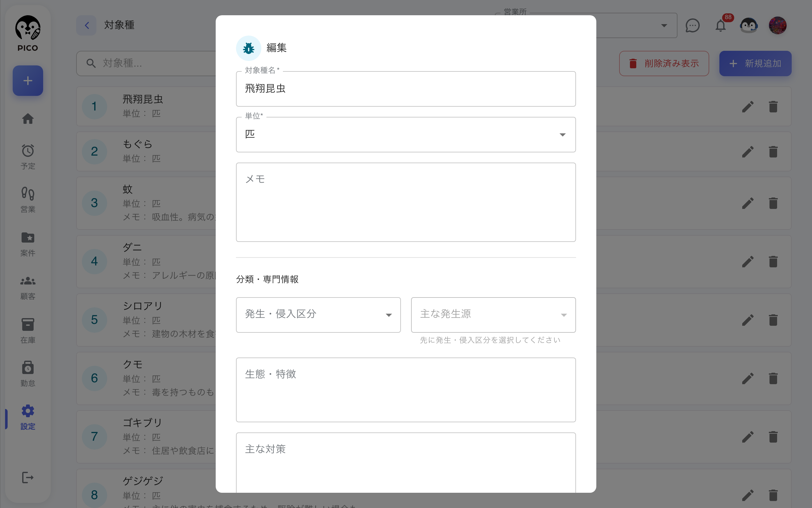Open 顧客 customers from the sidebar
812x508 pixels.
tap(28, 288)
